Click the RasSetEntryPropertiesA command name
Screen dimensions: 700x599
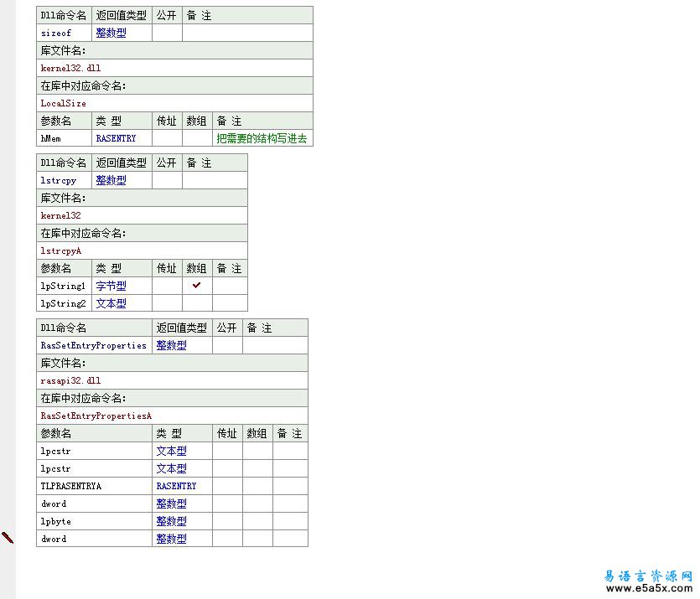[x=96, y=416]
